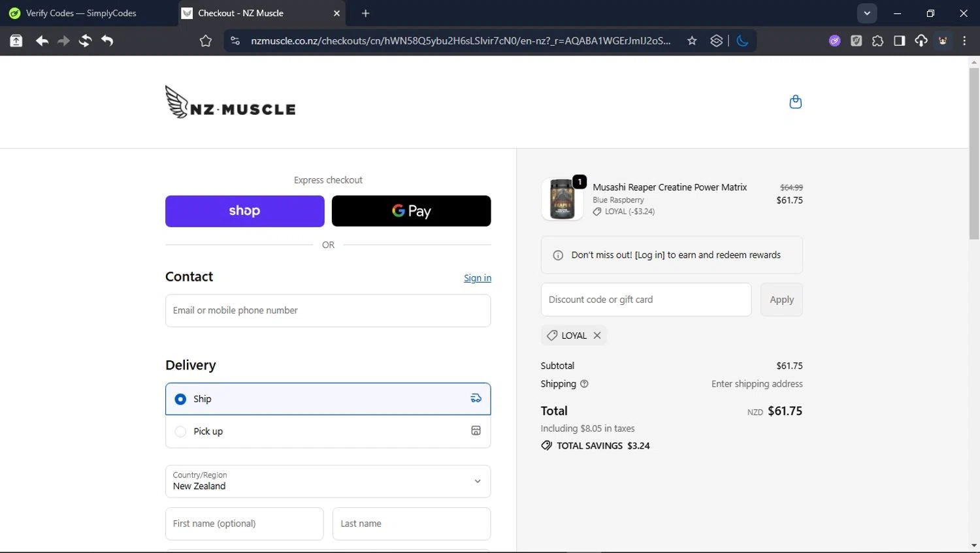The height and width of the screenshot is (553, 980).
Task: Close the Checkout - NZ Muscle tab
Action: pyautogui.click(x=337, y=13)
